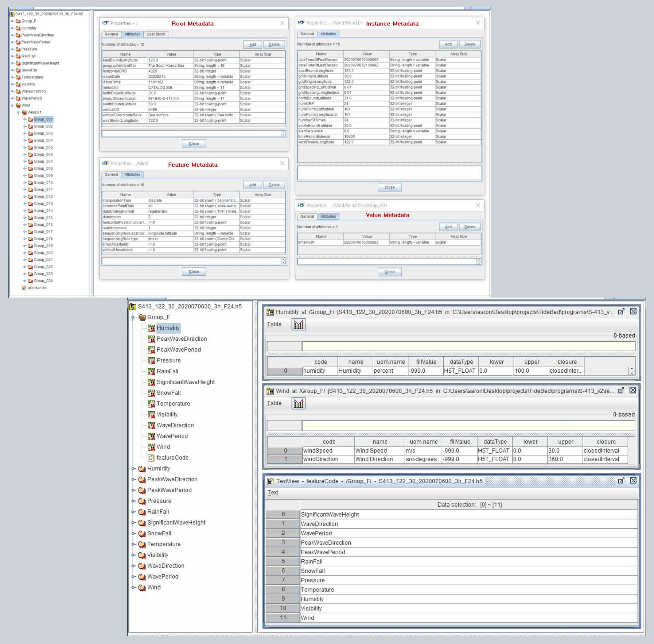
Task: Click axisNames dataset icon in upper tree
Action: tap(24, 288)
